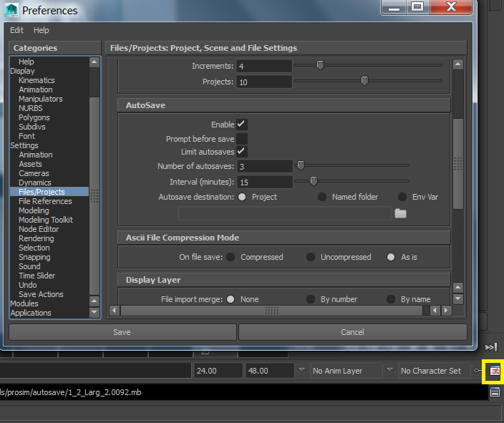Open Animation Preferences icon in range bar
This screenshot has height=423, width=504.
pos(495,371)
